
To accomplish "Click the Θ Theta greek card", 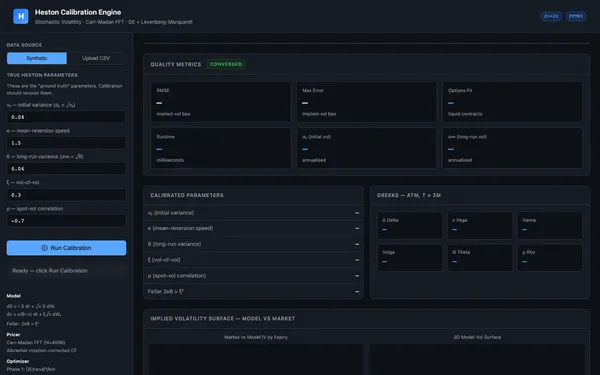I will coord(480,258).
